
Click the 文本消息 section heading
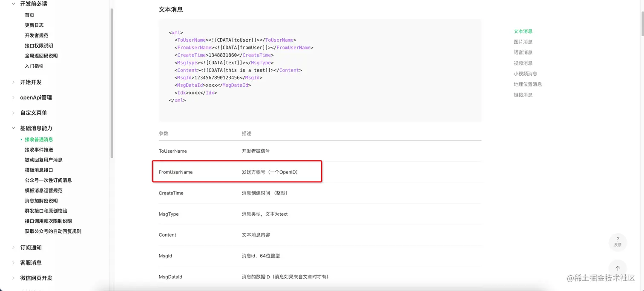171,9
